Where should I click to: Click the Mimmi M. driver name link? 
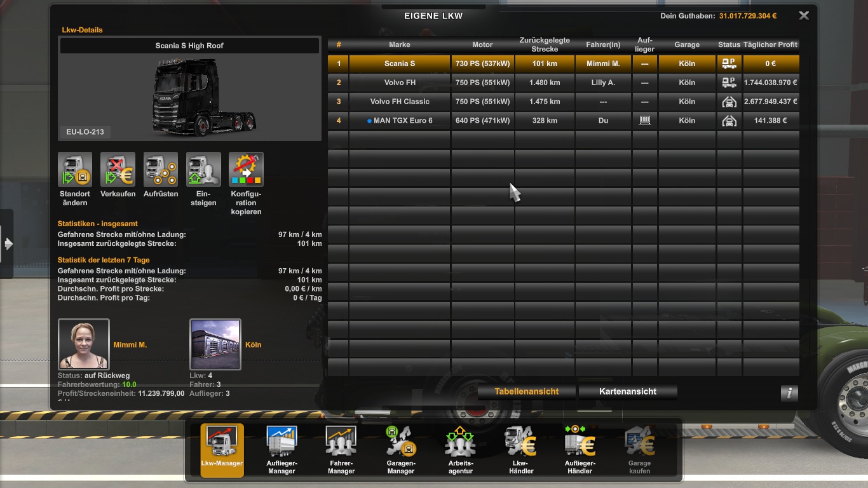130,344
